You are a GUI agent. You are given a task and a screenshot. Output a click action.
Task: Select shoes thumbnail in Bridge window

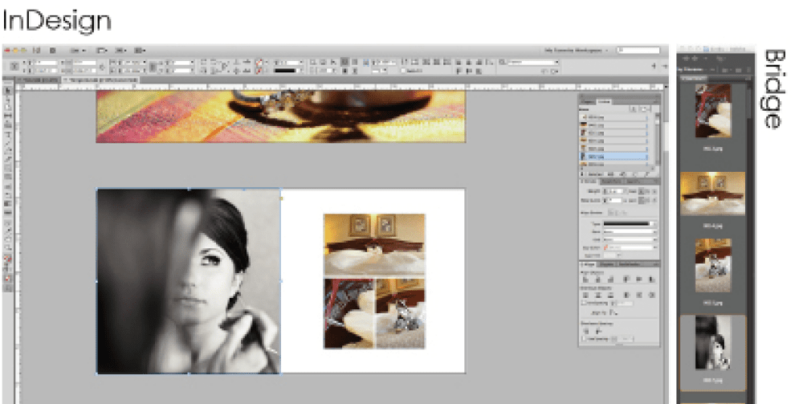pos(712,265)
